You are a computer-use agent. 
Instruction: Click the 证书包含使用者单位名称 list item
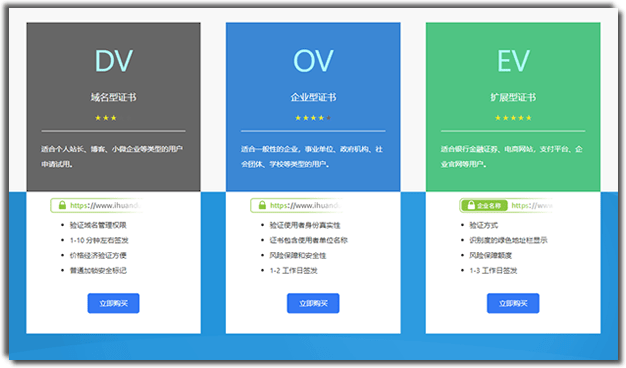(309, 240)
